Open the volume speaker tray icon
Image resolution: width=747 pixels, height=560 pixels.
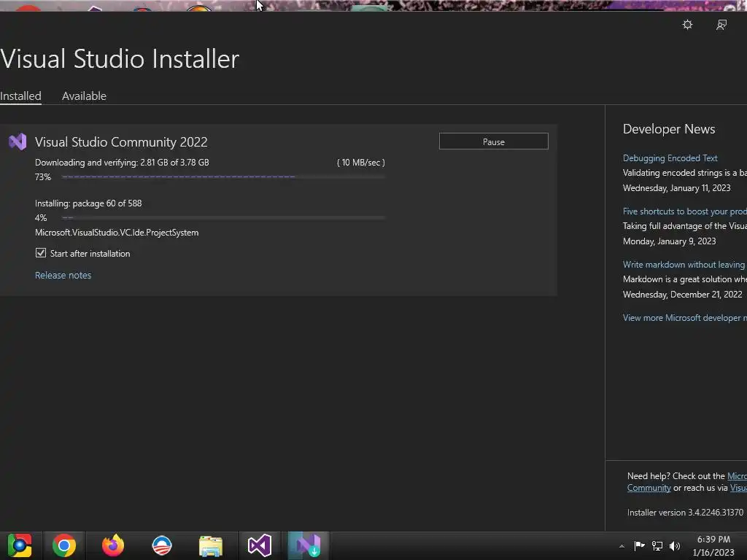click(x=675, y=545)
